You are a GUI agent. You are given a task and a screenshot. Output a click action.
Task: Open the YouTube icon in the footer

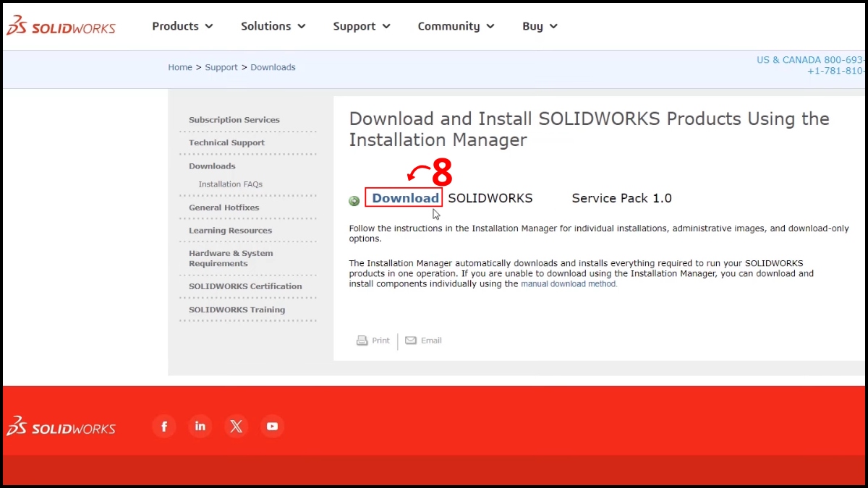pos(272,427)
